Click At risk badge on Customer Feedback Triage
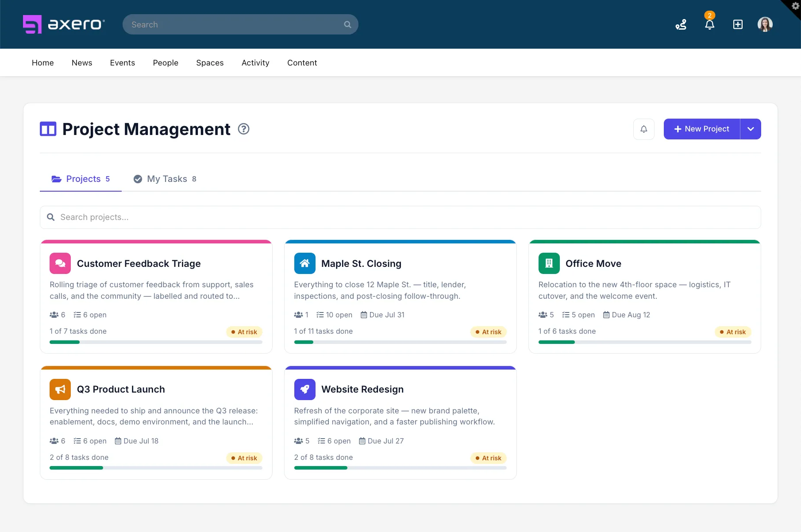This screenshot has height=532, width=801. point(244,332)
